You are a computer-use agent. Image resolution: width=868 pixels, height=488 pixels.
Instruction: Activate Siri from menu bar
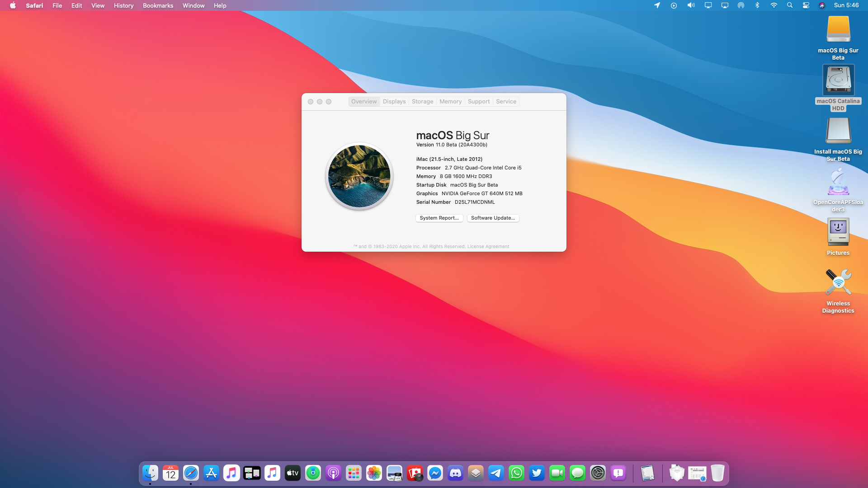pos(822,5)
